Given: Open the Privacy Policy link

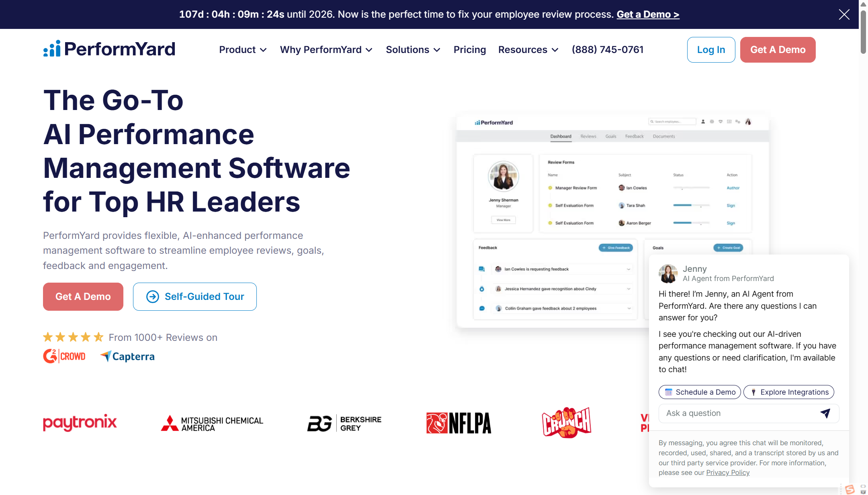Looking at the screenshot, I should point(728,473).
